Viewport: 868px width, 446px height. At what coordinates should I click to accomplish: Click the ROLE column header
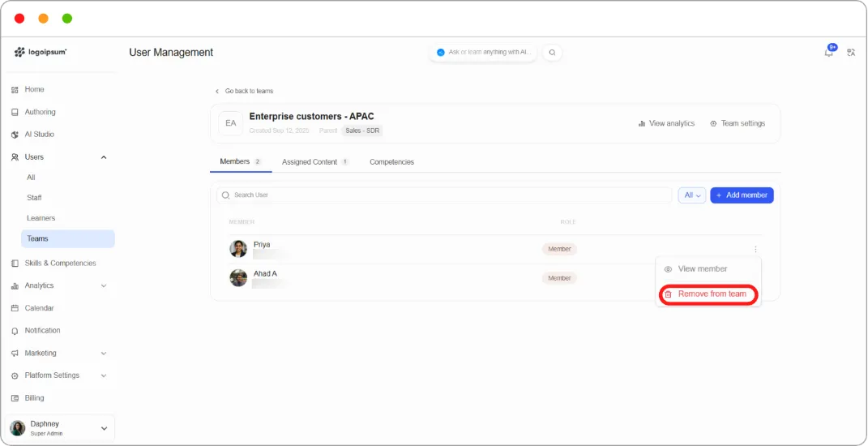(568, 222)
